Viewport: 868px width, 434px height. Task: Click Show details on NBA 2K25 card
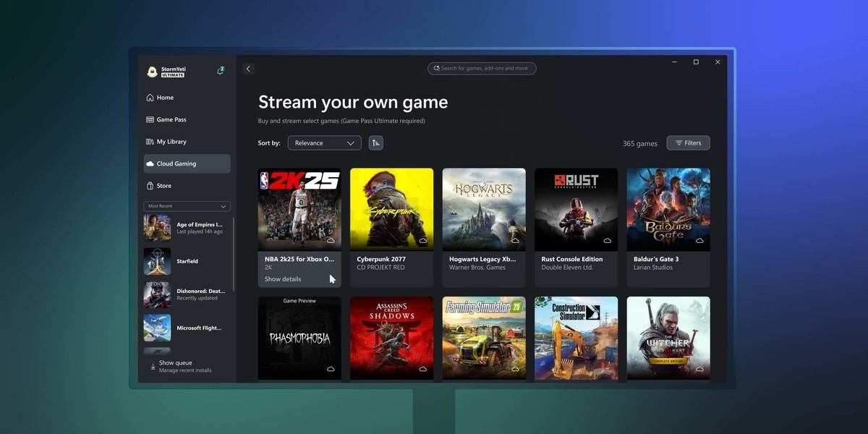tap(283, 279)
